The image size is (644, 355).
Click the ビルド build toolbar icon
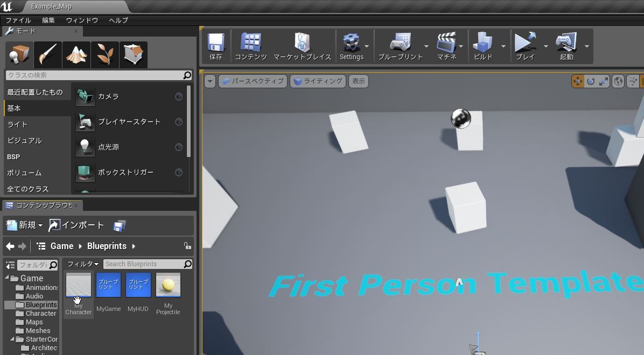click(x=483, y=46)
